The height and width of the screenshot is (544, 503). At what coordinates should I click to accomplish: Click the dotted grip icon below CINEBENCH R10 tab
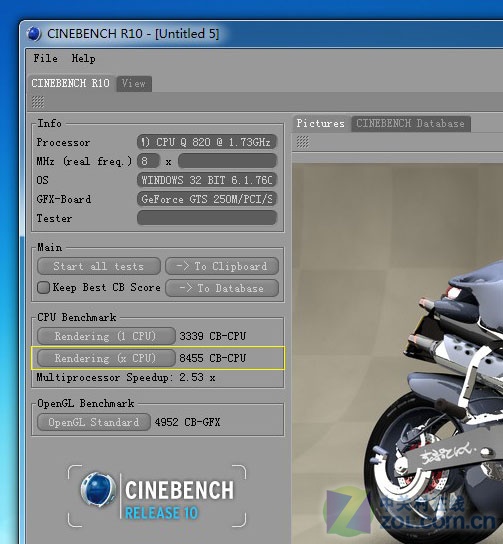[x=38, y=102]
